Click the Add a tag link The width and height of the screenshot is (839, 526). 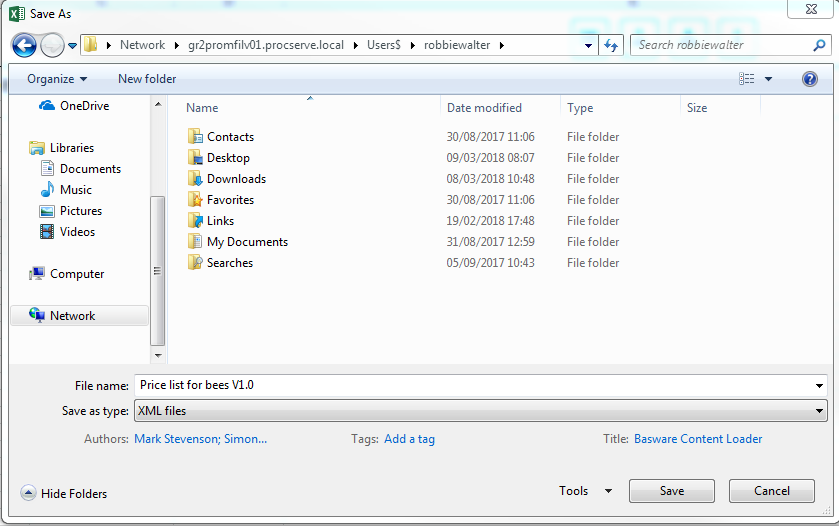[409, 439]
